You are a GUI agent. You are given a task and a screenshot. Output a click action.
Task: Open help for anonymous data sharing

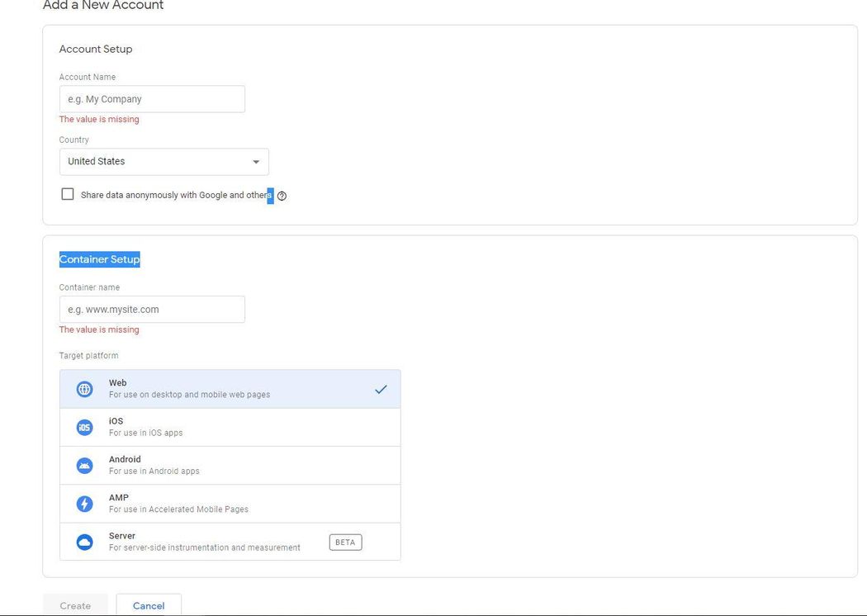coord(282,196)
